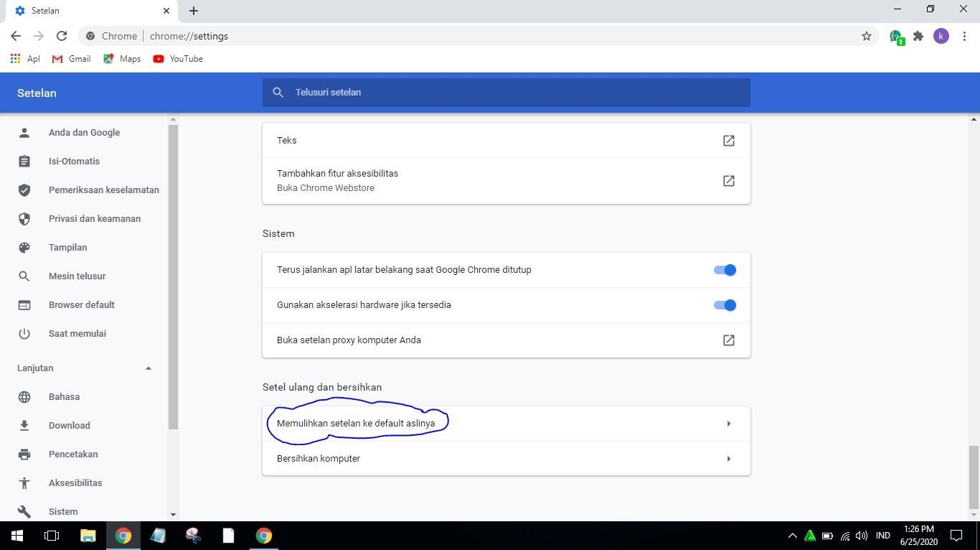Open a new tab with the plus button
980x550 pixels.
tap(194, 11)
